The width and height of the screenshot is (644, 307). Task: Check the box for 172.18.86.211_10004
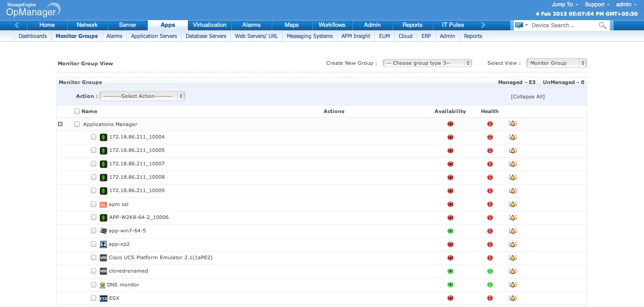click(x=94, y=137)
